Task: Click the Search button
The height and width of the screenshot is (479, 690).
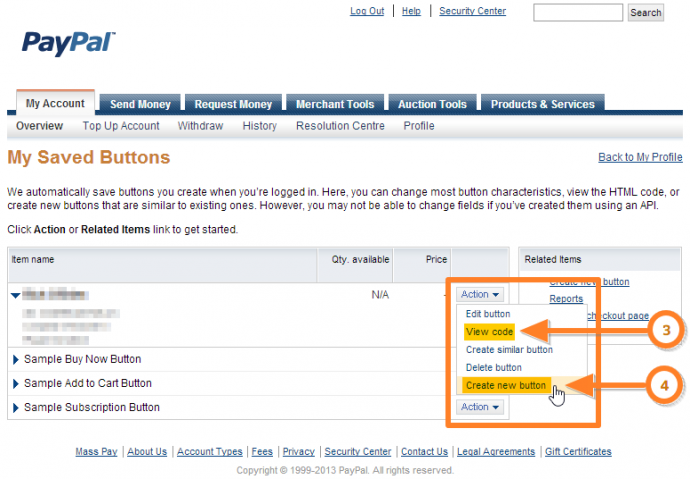Action: pos(646,12)
